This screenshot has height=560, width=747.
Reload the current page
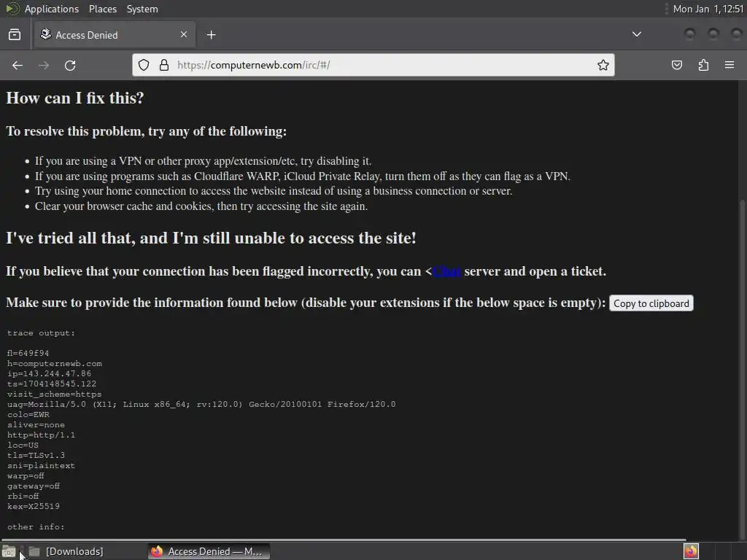point(70,65)
